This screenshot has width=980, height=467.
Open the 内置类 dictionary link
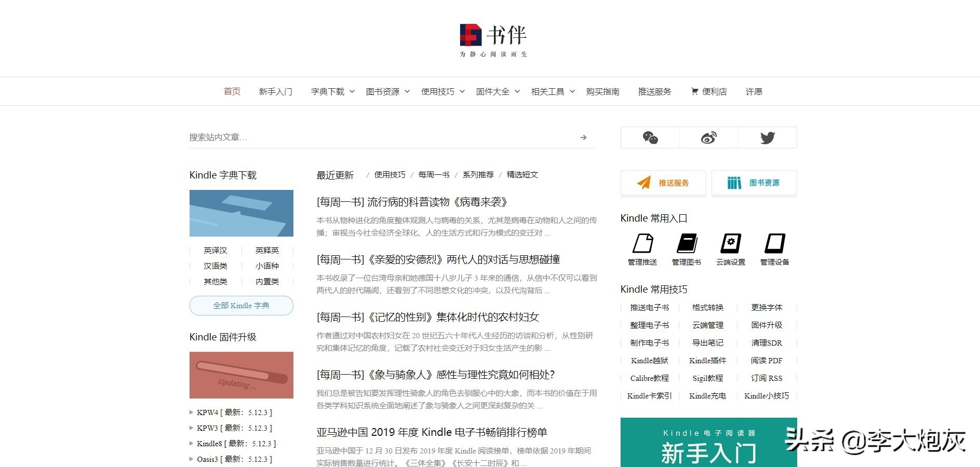click(267, 281)
